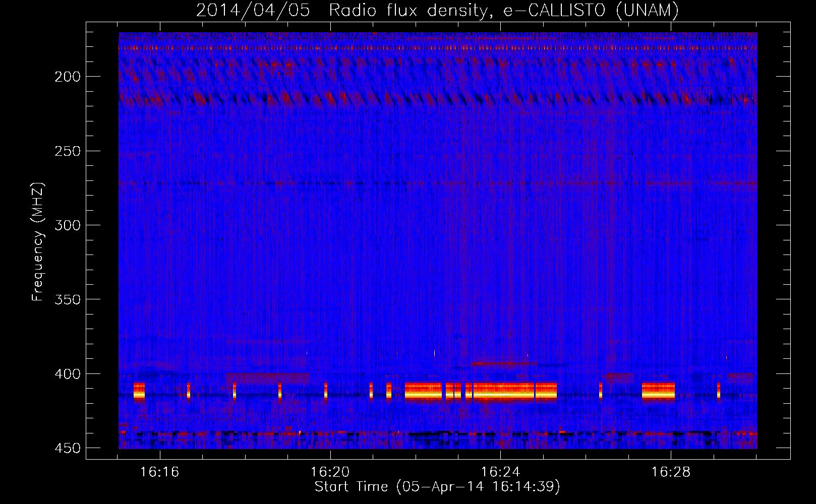Click the bright burst just before 16:28 at 410 MHz
816x504 pixels.
pyautogui.click(x=658, y=391)
